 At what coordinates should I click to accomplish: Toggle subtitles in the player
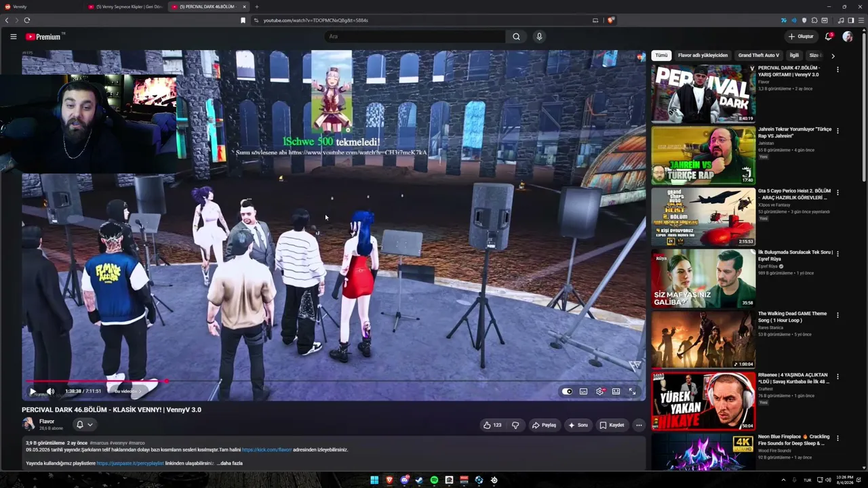[x=583, y=391]
